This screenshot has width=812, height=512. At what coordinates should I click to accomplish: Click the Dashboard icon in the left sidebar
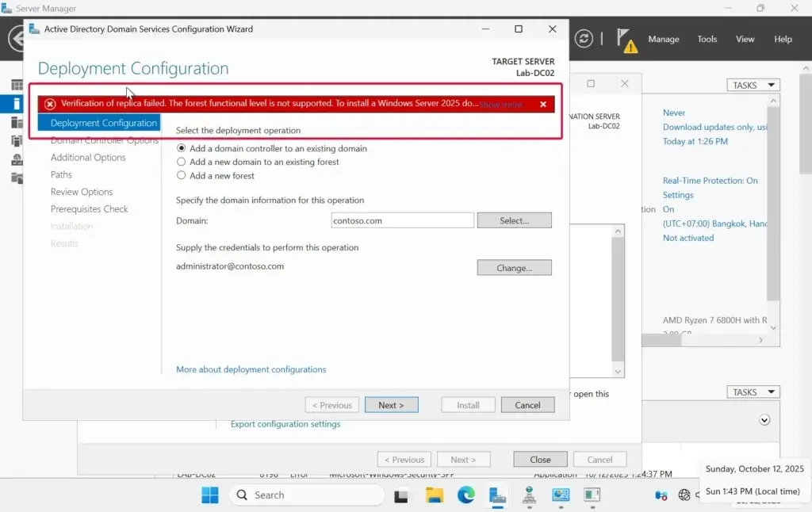17,85
